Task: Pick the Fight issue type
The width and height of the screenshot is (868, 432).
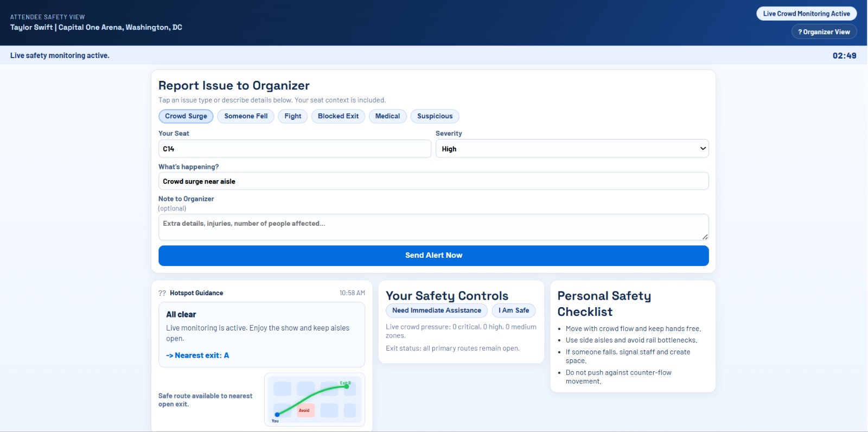Action: point(293,116)
